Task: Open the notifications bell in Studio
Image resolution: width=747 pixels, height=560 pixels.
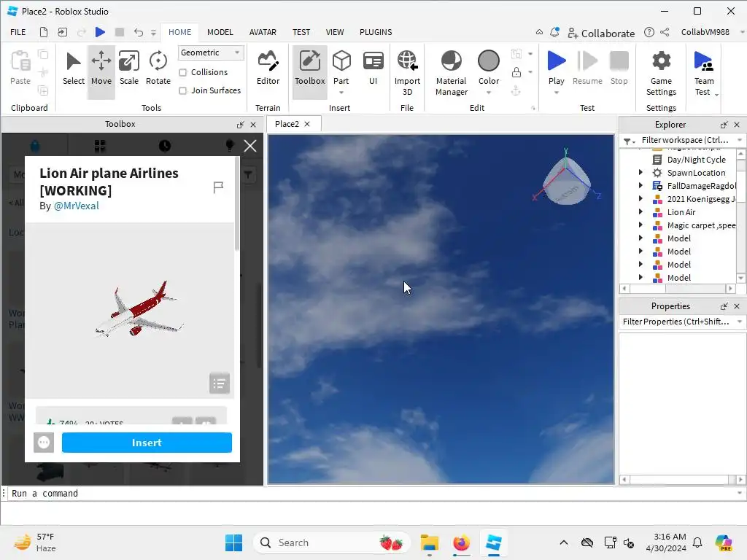Action: pos(554,32)
